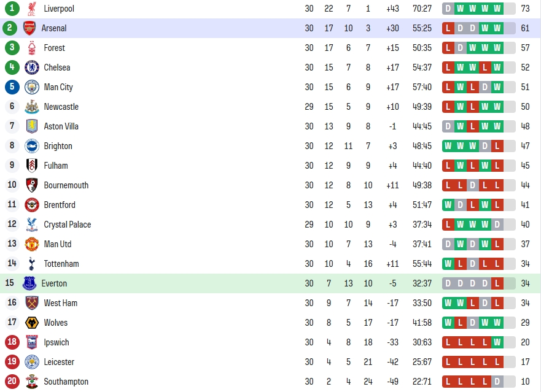The height and width of the screenshot is (392, 541).
Task: Click Liverpool's first form result D
Action: (448, 9)
